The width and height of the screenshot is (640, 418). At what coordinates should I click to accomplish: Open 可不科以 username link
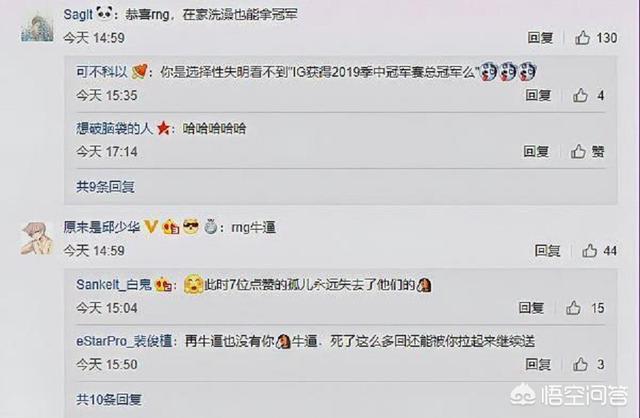(x=102, y=72)
